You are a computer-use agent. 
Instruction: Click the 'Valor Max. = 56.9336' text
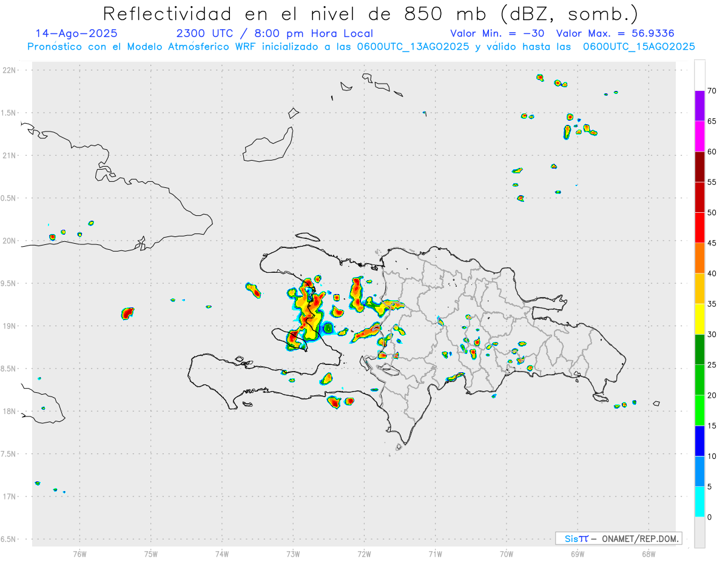tap(615, 33)
